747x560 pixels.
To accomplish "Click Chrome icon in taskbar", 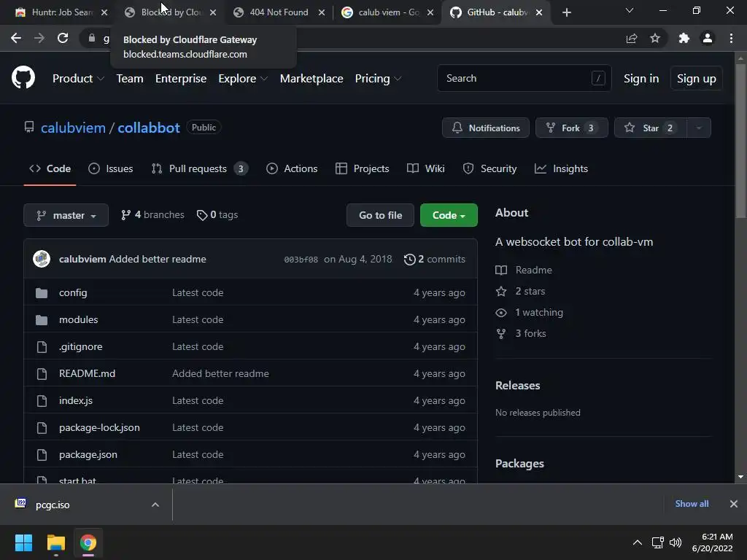I will (88, 542).
